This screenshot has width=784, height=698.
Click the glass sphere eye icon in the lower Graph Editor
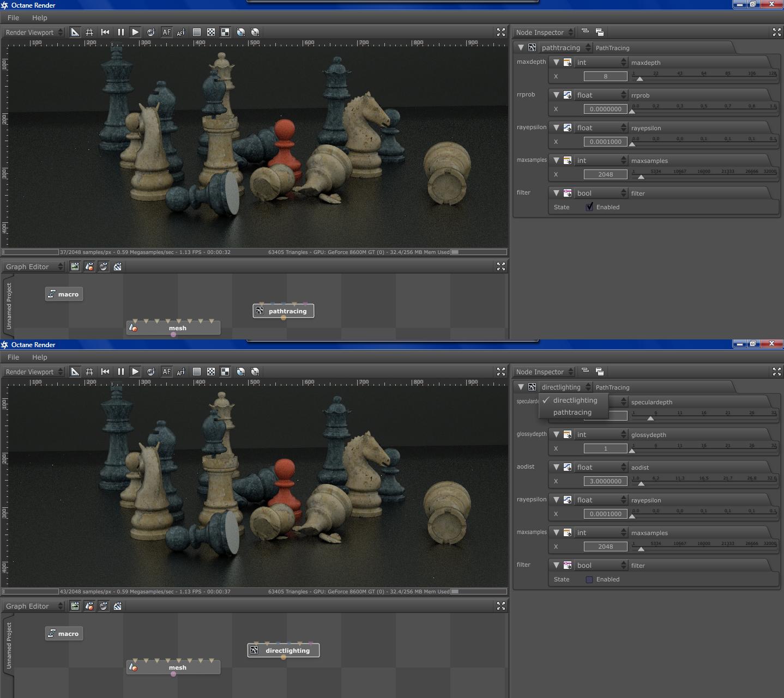click(x=103, y=606)
